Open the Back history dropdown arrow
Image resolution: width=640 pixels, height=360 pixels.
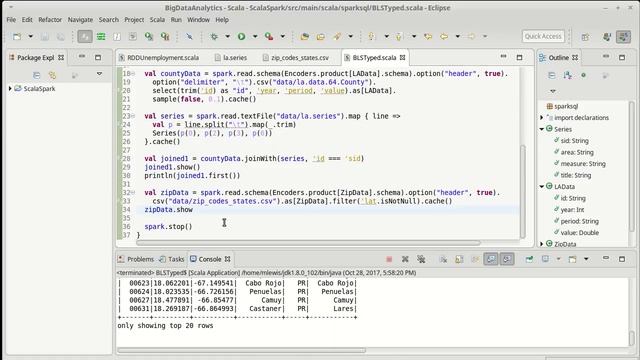click(x=458, y=37)
